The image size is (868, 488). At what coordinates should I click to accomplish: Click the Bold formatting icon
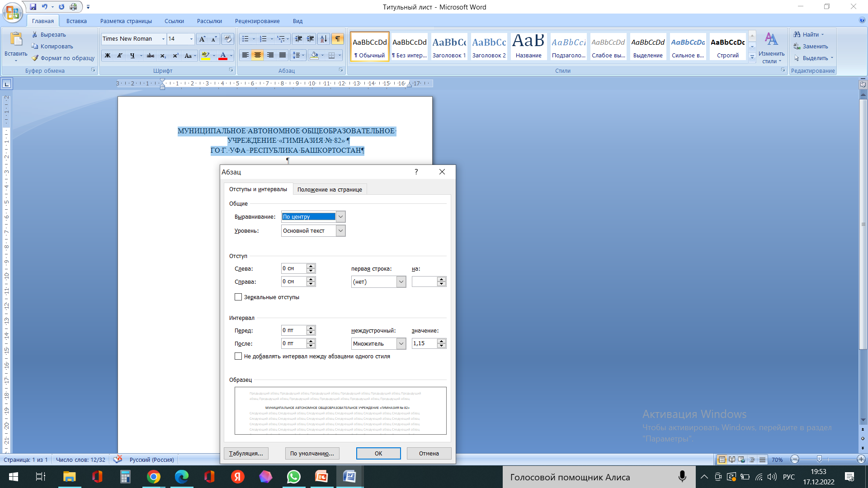108,56
